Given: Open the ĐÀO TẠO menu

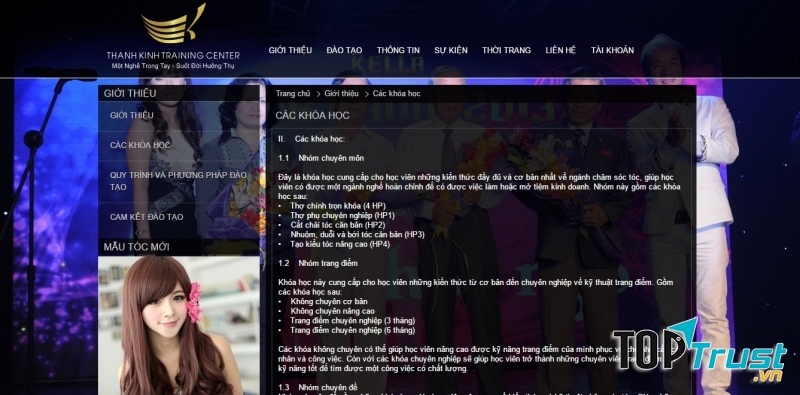Looking at the screenshot, I should [x=344, y=50].
